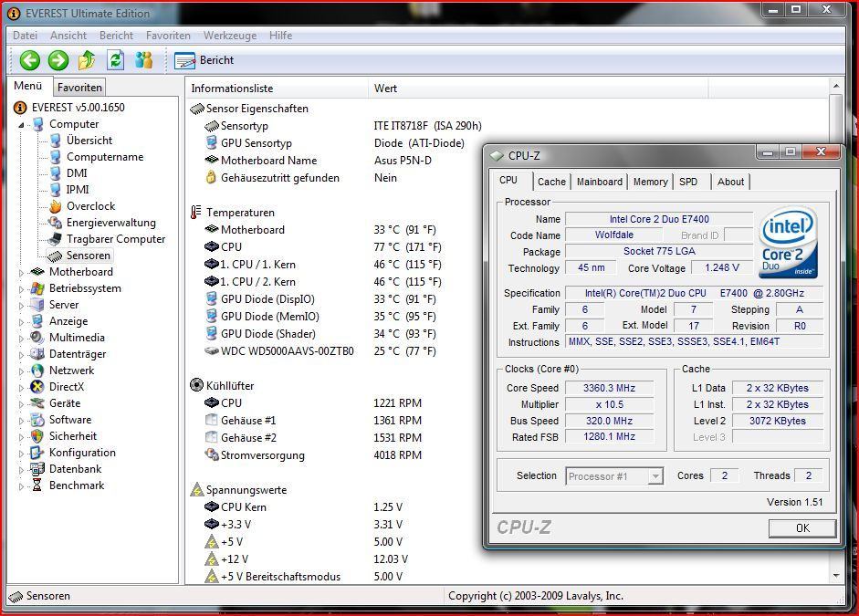
Task: Open the Hilfe menu
Action: click(x=280, y=36)
